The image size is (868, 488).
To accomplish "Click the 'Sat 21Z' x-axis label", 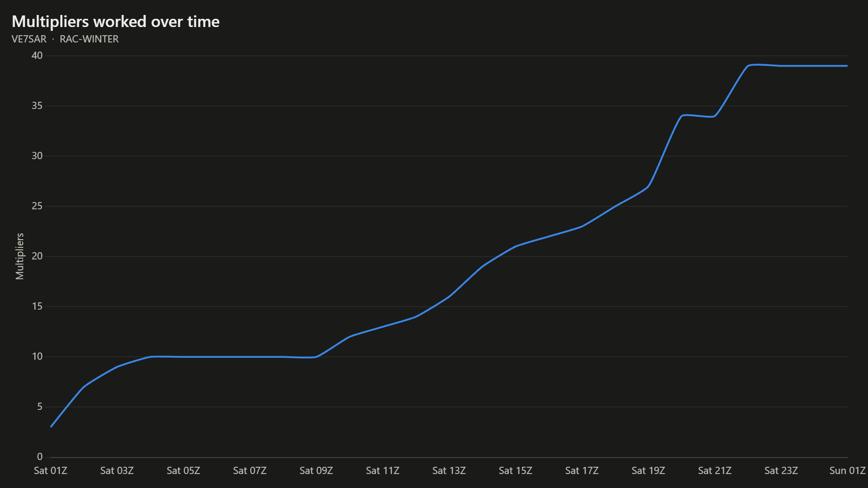I will pos(715,471).
